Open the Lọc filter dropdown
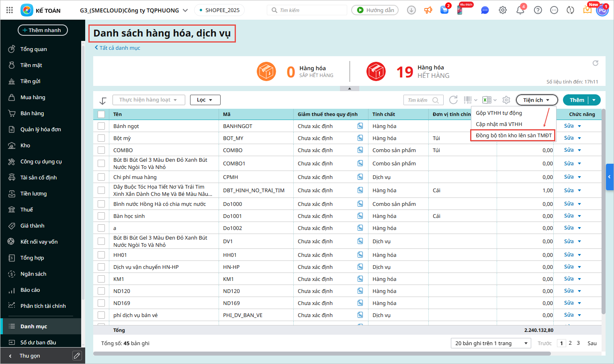 coord(205,100)
